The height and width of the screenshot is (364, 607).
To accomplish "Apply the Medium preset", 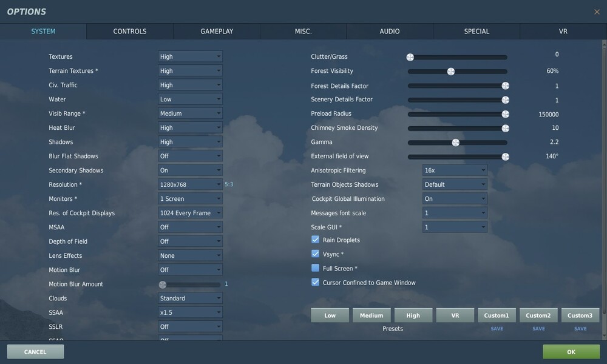I will tap(371, 315).
